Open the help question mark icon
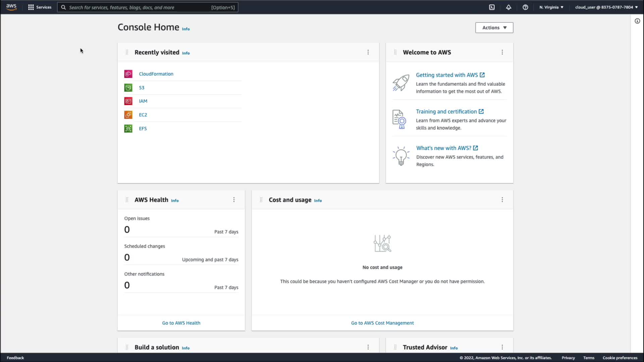Image resolution: width=644 pixels, height=362 pixels. [x=525, y=7]
